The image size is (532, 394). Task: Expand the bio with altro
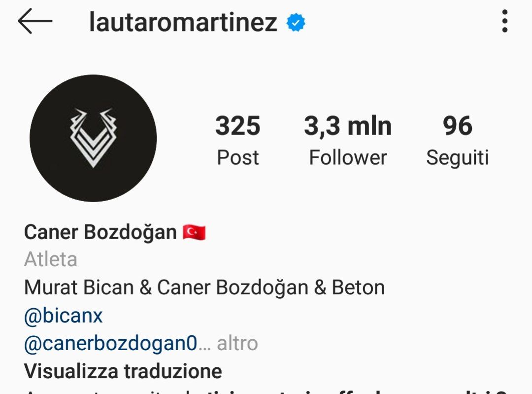coord(237,343)
